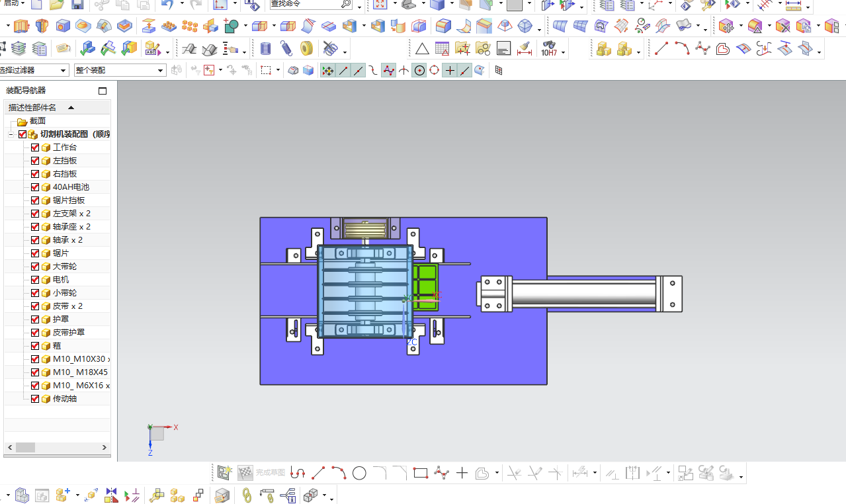Open the Edge Blend tool
846x504 pixels.
click(443, 26)
